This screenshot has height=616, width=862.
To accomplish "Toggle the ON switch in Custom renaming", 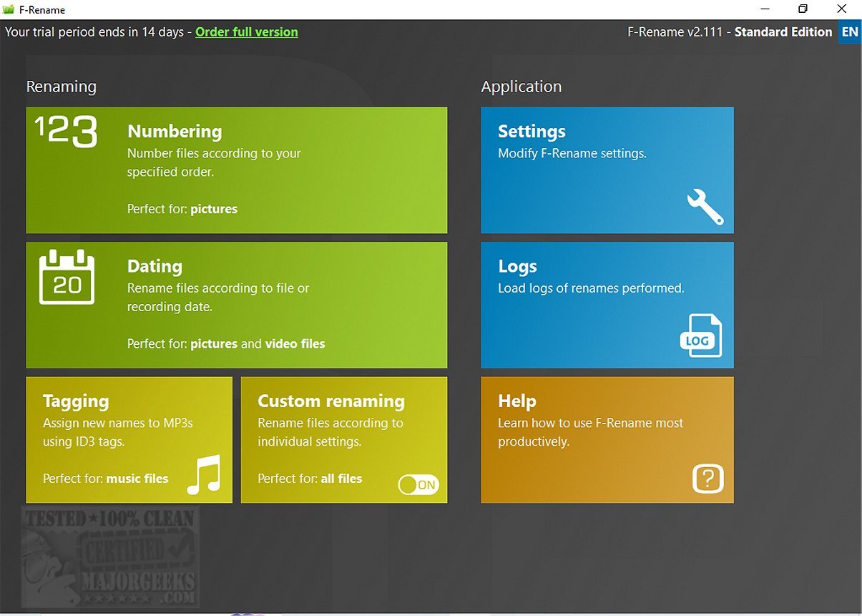I will 418,485.
